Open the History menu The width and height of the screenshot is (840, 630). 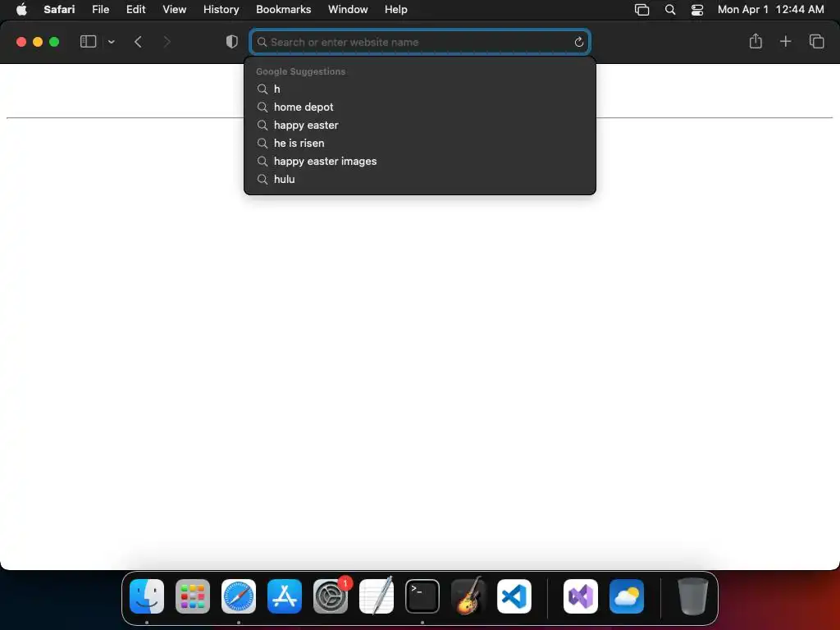click(x=221, y=10)
